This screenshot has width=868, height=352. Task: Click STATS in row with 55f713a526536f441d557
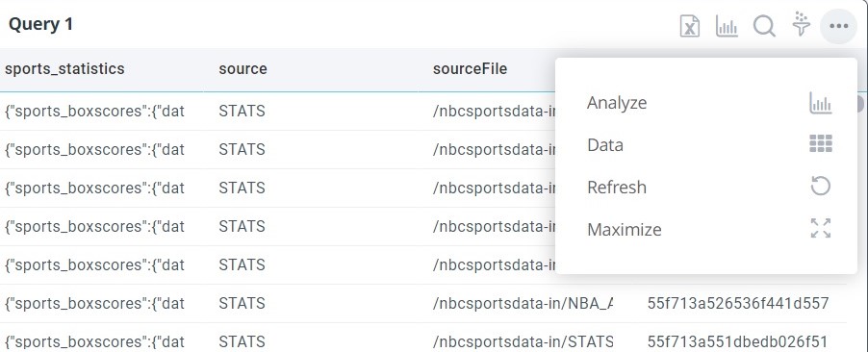pos(242,303)
